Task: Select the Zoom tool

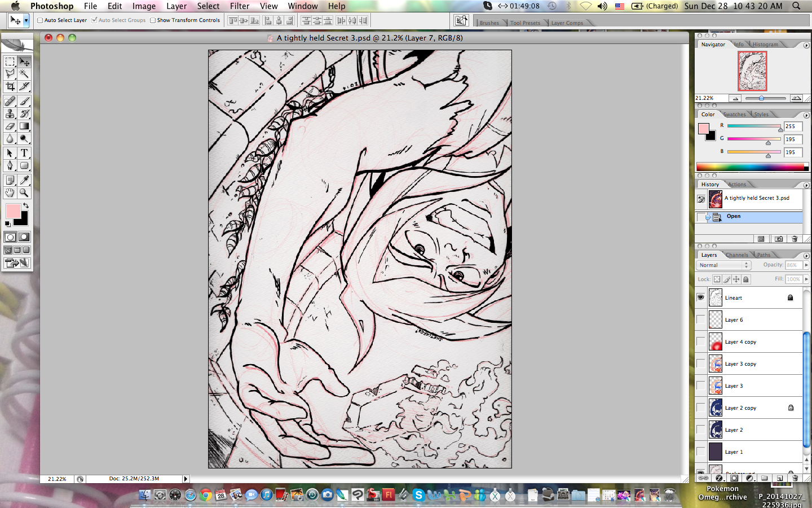Action: click(24, 192)
